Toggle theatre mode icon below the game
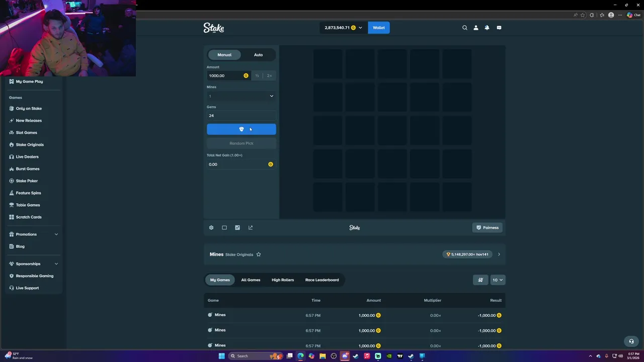This screenshot has height=362, width=644. point(224,228)
